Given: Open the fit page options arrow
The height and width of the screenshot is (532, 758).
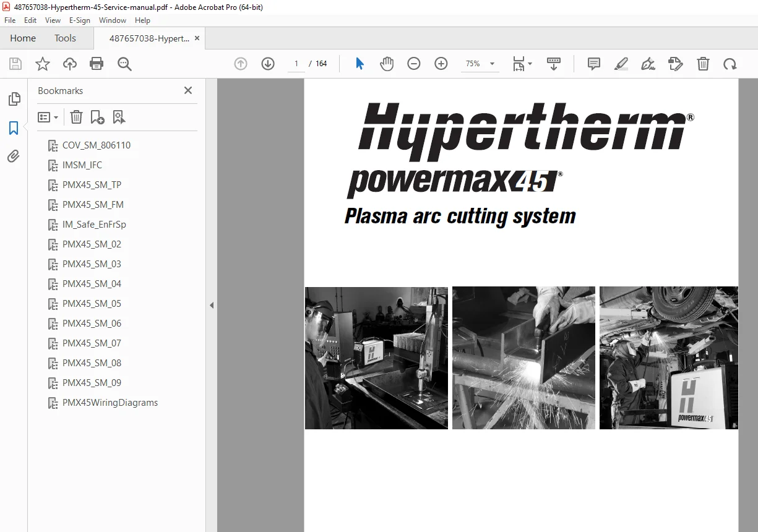Looking at the screenshot, I should 530,64.
